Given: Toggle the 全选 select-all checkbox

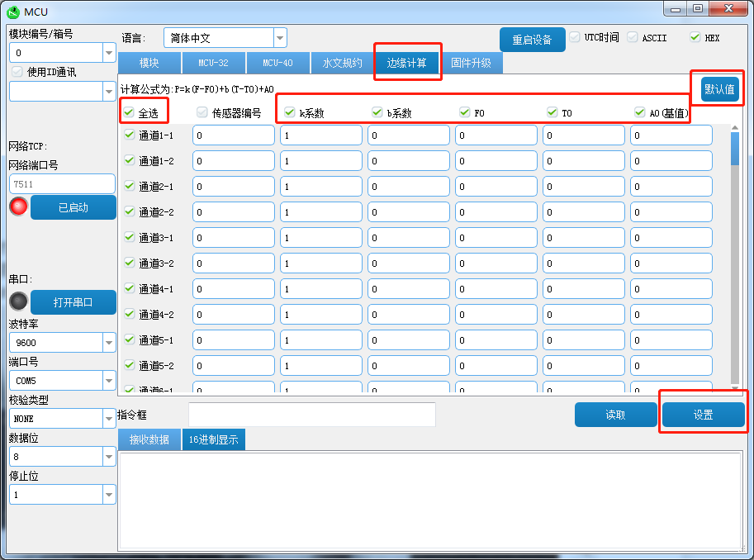Looking at the screenshot, I should (x=129, y=112).
